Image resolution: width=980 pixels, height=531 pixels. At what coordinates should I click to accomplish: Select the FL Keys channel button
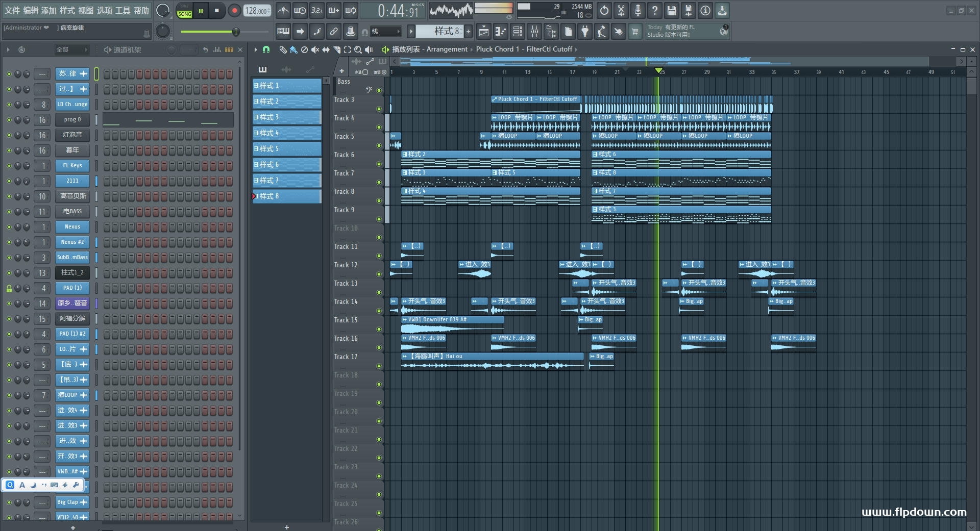(72, 166)
